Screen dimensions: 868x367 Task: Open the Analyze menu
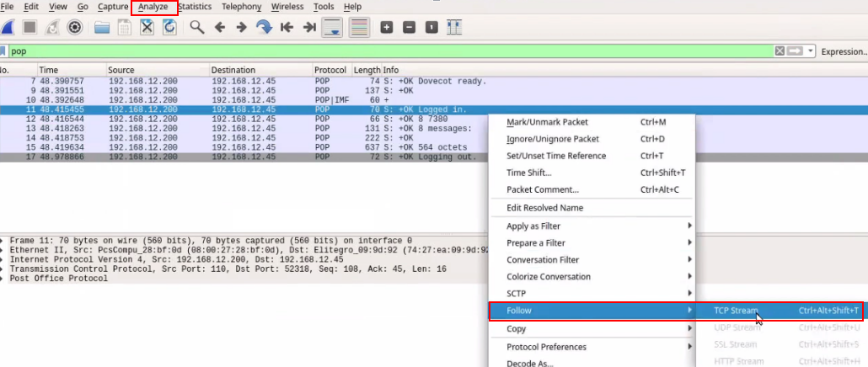[153, 7]
